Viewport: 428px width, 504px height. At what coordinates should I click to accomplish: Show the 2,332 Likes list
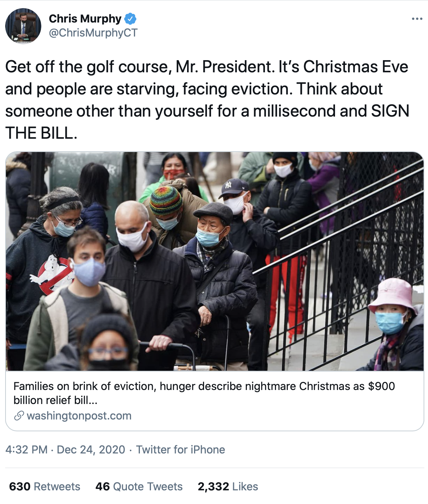(228, 486)
